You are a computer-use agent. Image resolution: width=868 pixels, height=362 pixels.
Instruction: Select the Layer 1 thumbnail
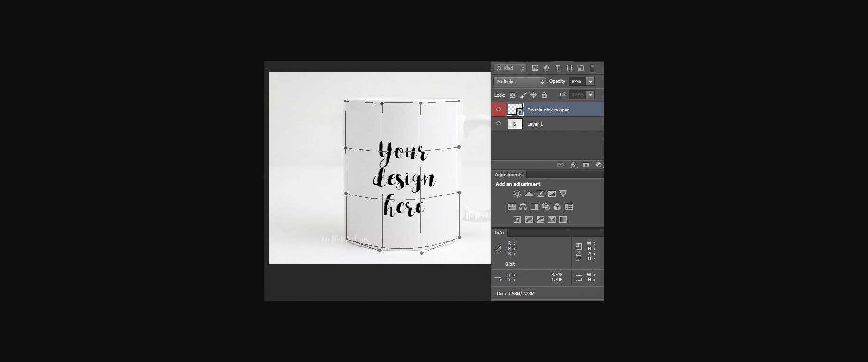tap(515, 124)
